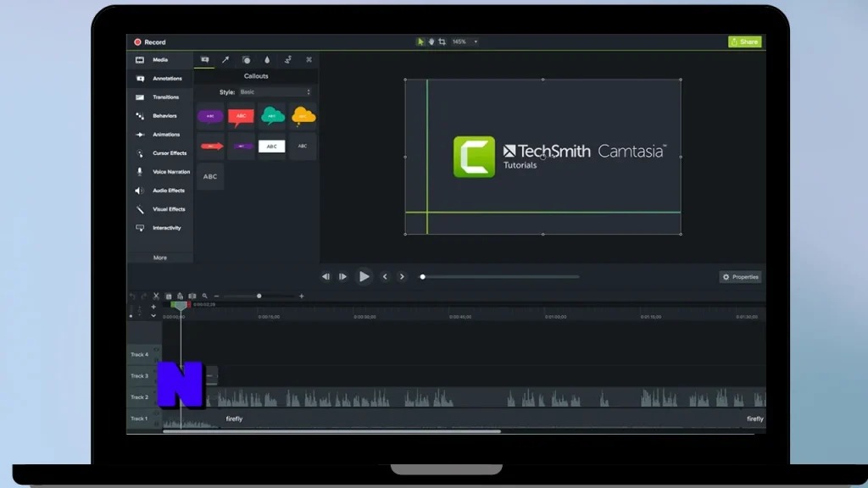868x488 pixels.
Task: Open the Media tab
Action: tap(160, 60)
